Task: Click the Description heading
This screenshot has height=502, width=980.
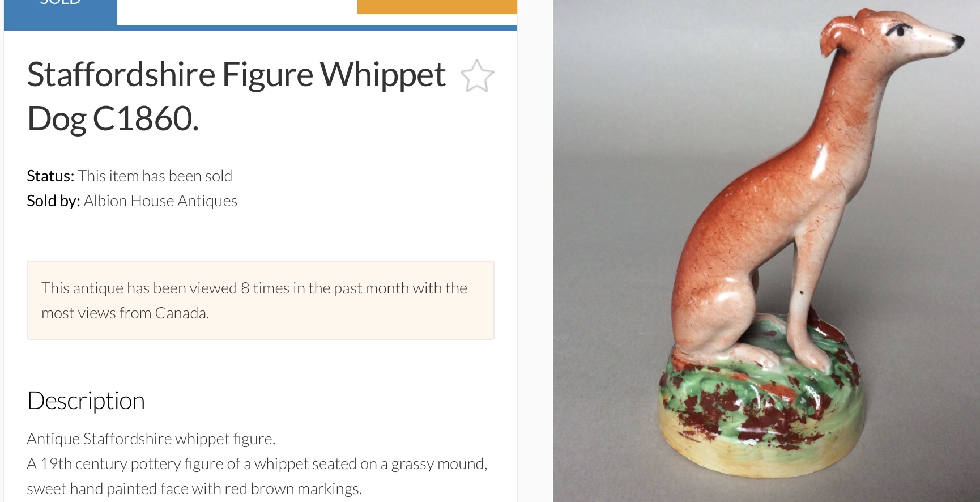Action: (x=86, y=401)
